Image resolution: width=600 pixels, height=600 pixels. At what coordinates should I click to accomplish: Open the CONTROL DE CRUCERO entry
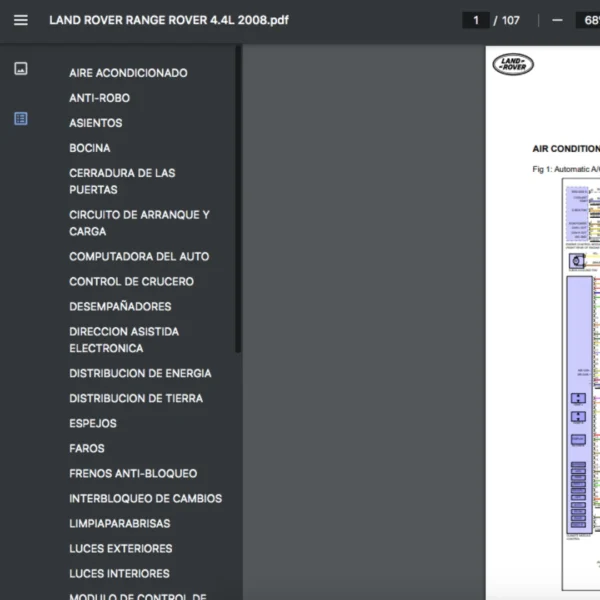131,282
